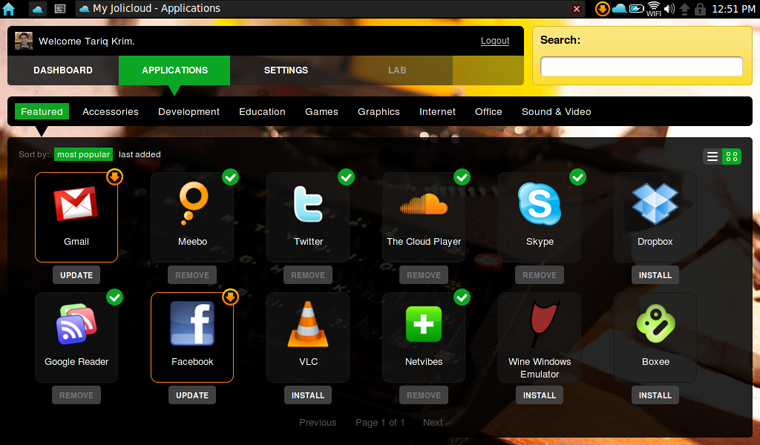This screenshot has height=445, width=760.
Task: Open the Settings tab
Action: click(286, 70)
